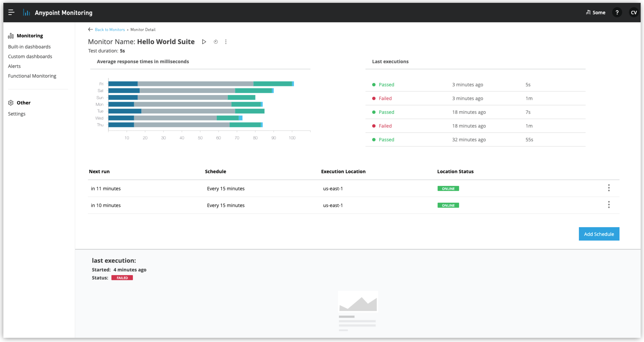Open the hamburger navigation menu
This screenshot has width=644, height=342.
point(11,12)
